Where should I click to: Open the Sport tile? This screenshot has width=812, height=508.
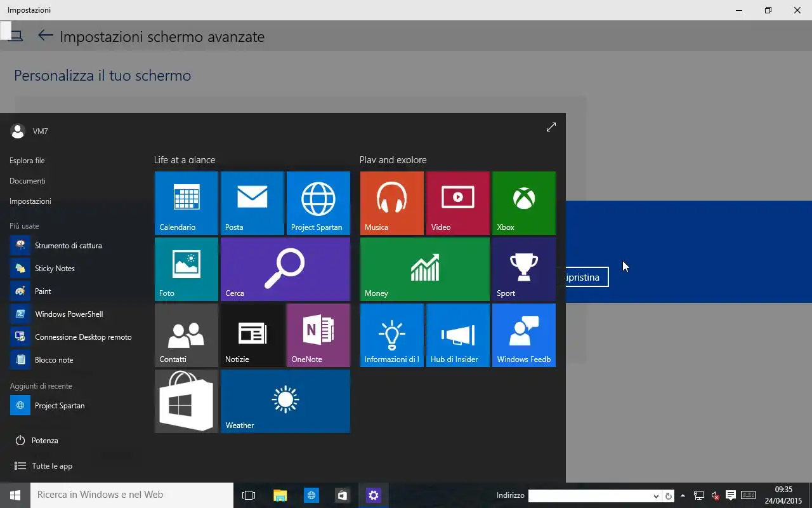tap(523, 269)
